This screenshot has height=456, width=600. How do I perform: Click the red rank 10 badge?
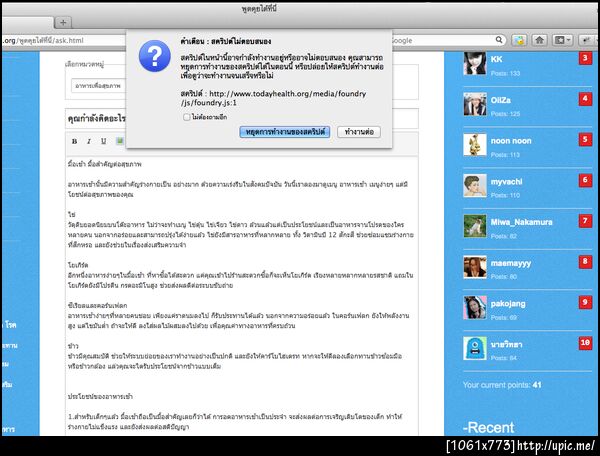(585, 343)
